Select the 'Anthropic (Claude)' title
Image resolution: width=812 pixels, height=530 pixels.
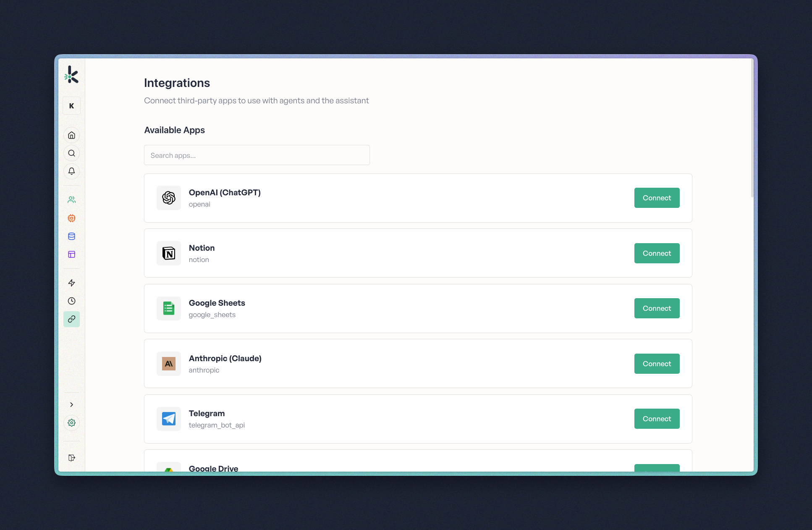(x=225, y=359)
